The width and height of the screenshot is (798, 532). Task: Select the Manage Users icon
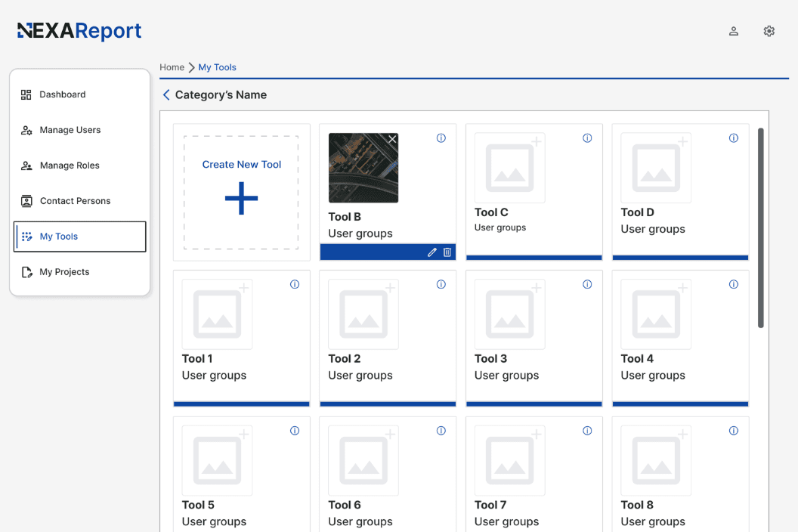point(25,129)
